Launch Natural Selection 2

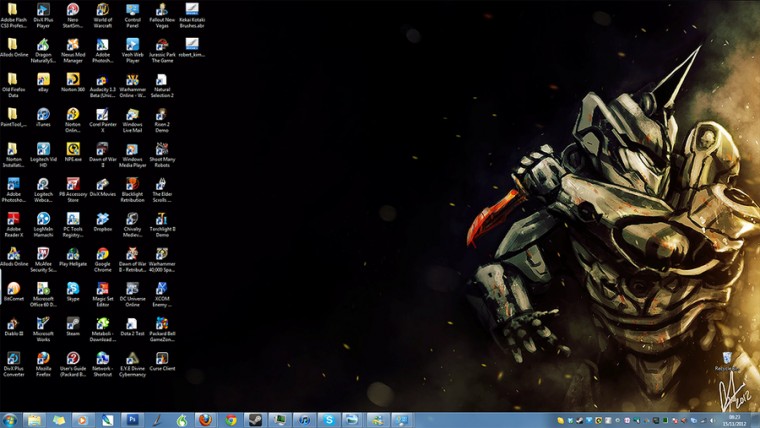point(162,85)
